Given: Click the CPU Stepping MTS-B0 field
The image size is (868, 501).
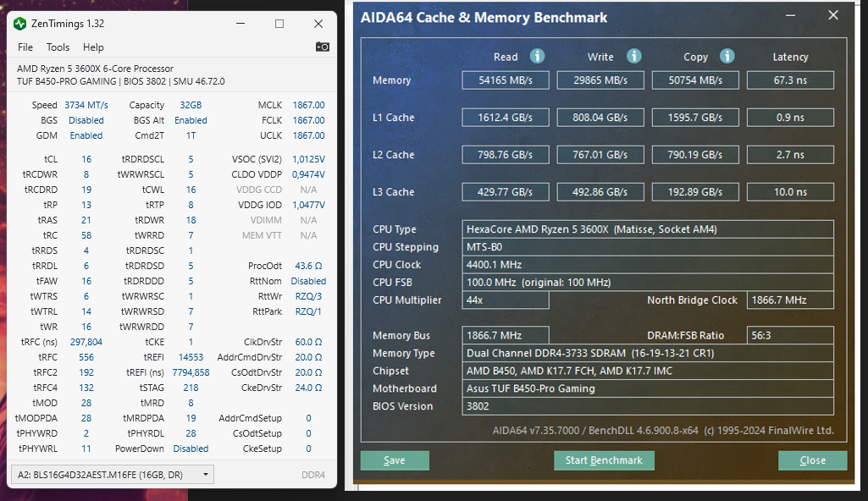Looking at the screenshot, I should click(x=648, y=246).
